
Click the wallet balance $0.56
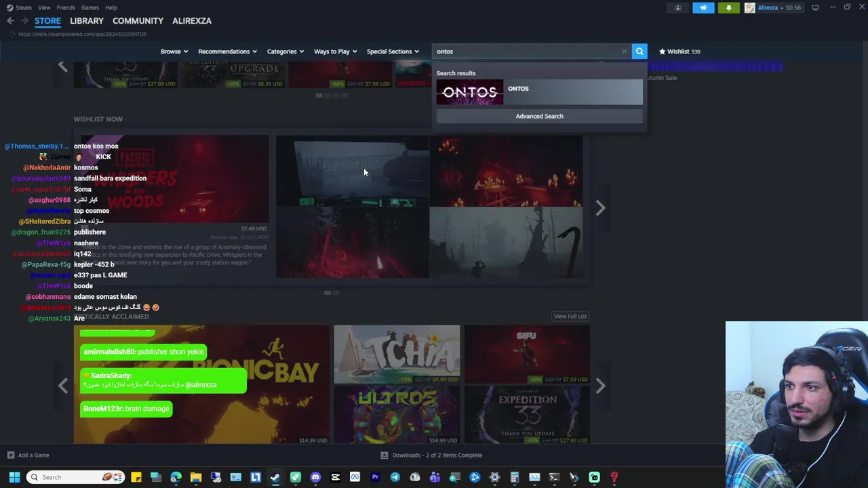(x=793, y=8)
